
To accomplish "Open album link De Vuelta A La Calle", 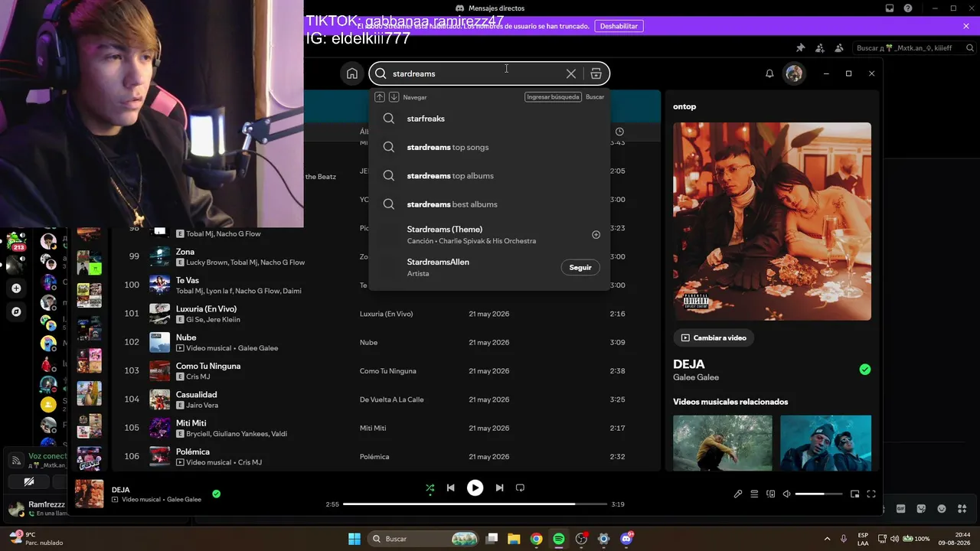I will (392, 399).
